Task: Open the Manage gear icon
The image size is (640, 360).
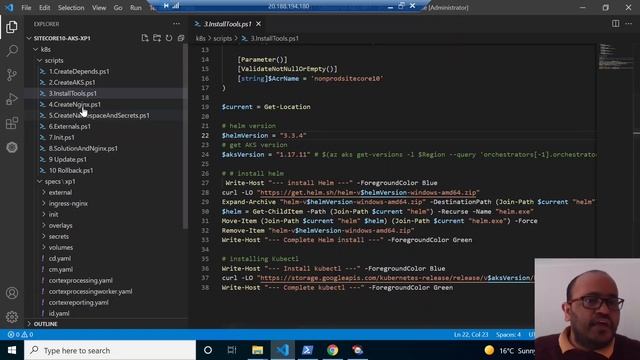Action: coord(12,317)
